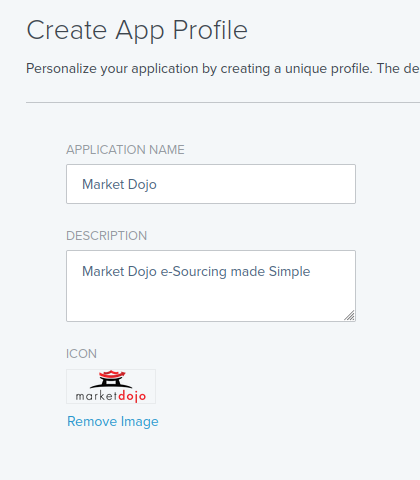This screenshot has width=420, height=480.
Task: Click the Application Name input field
Action: pyautogui.click(x=211, y=184)
